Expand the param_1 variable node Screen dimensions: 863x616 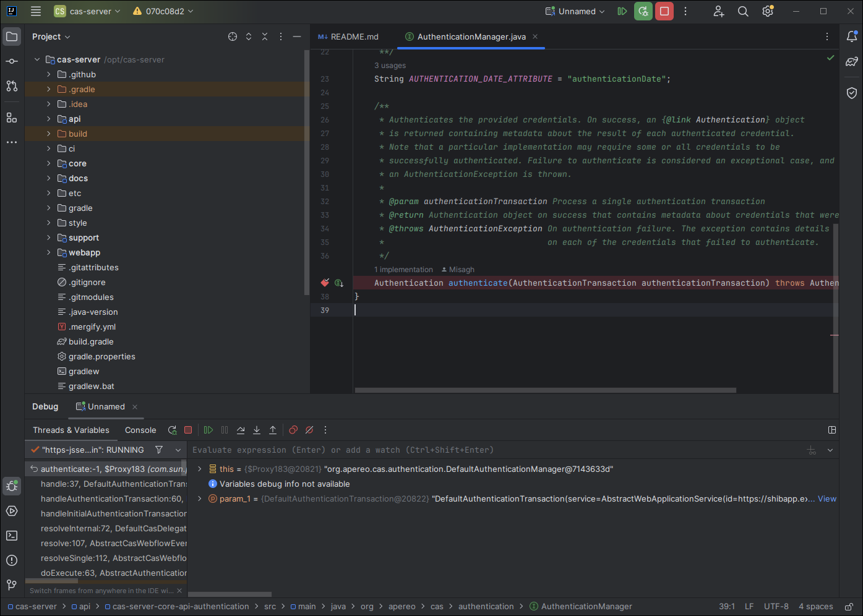click(x=199, y=498)
